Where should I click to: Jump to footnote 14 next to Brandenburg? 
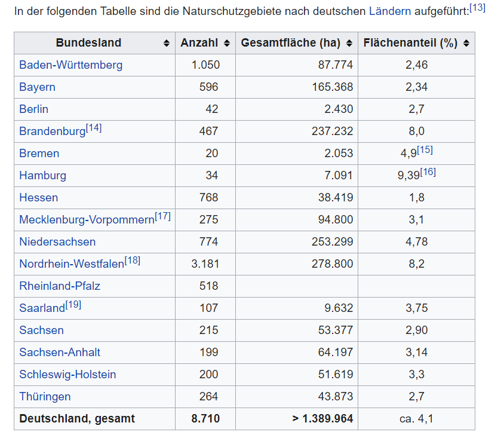(x=94, y=128)
